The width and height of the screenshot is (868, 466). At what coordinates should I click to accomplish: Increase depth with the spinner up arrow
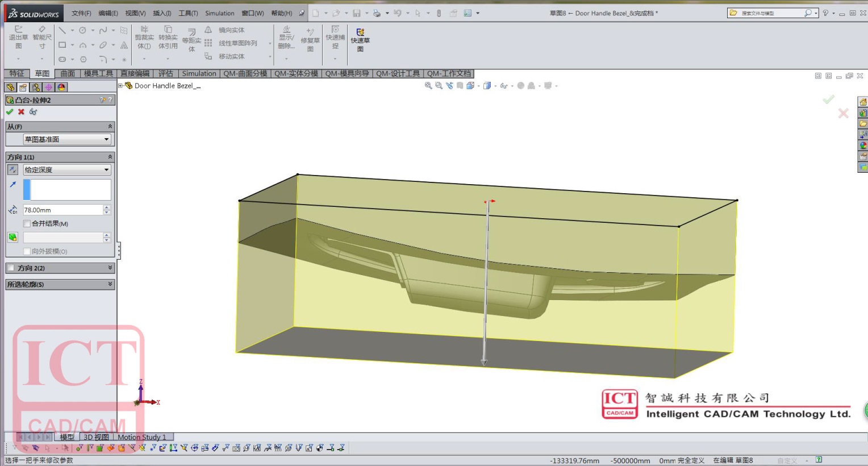(x=107, y=207)
